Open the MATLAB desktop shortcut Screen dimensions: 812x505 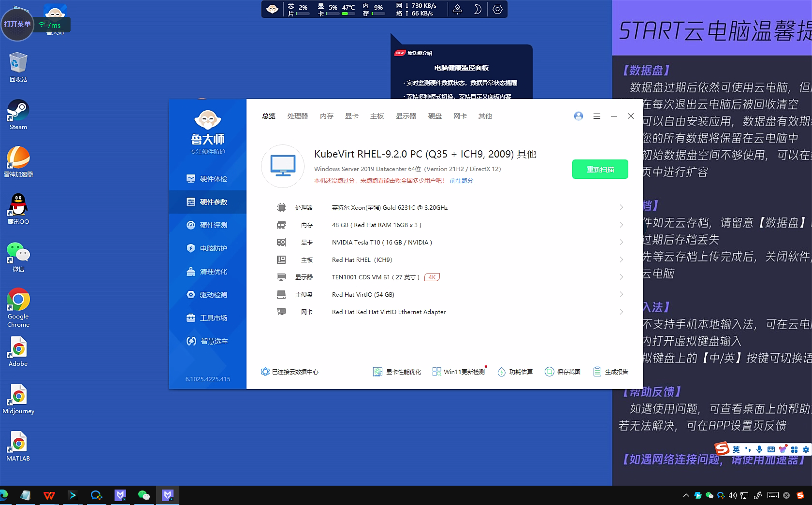pos(18,447)
